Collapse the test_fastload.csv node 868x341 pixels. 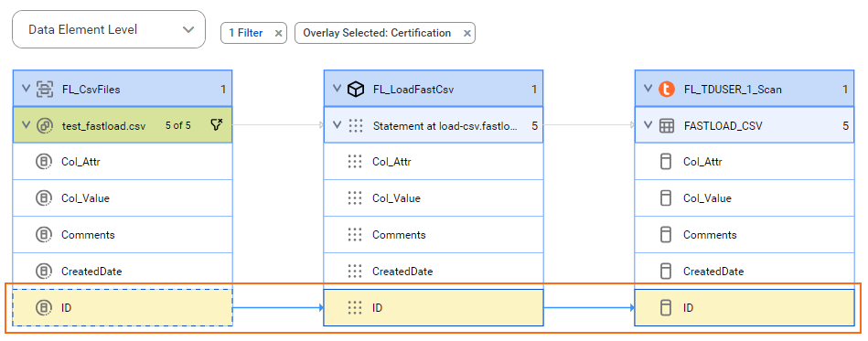point(26,125)
